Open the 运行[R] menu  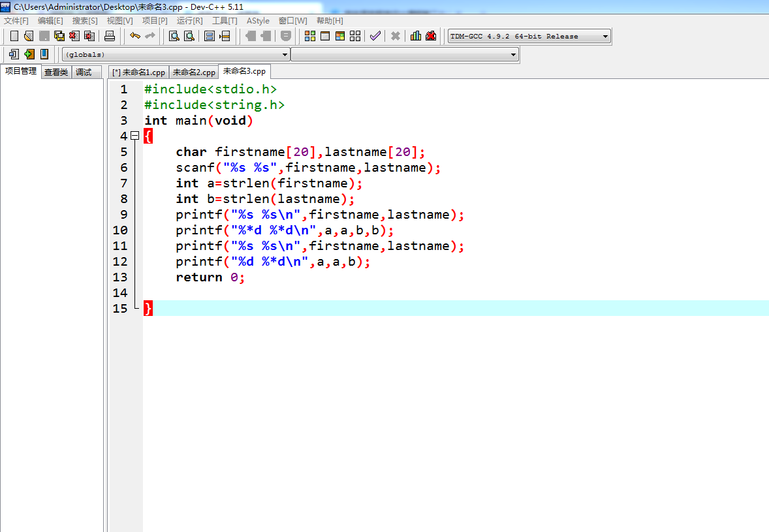[189, 21]
